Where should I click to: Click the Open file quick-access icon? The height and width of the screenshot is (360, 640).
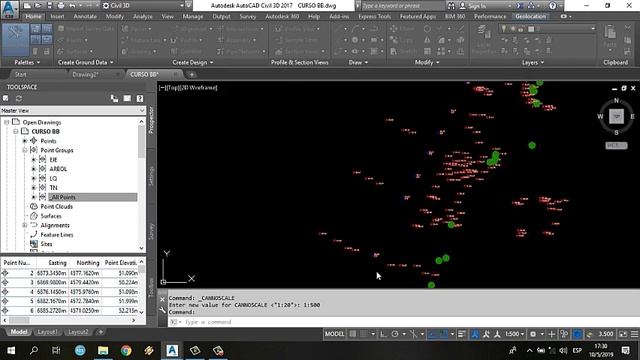38,6
